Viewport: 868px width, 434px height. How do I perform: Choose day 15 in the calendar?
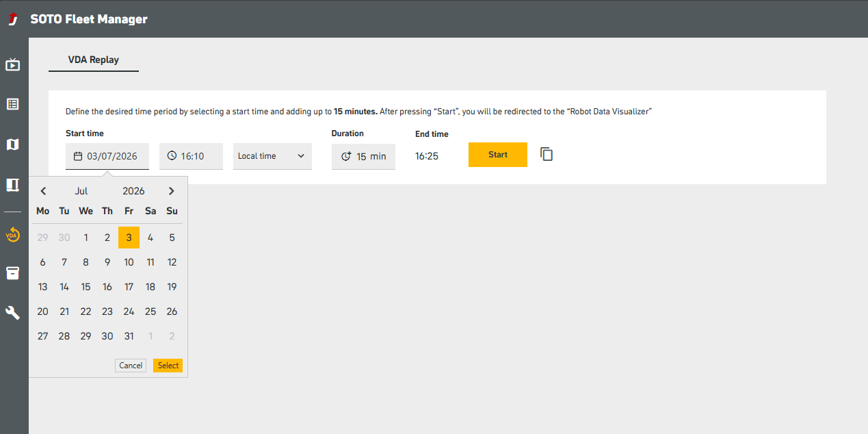[x=86, y=287]
